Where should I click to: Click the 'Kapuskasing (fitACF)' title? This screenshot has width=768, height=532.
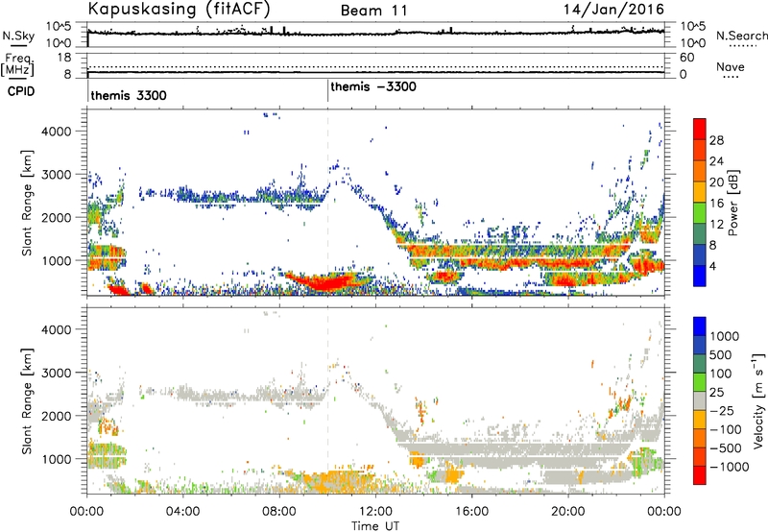pyautogui.click(x=179, y=9)
